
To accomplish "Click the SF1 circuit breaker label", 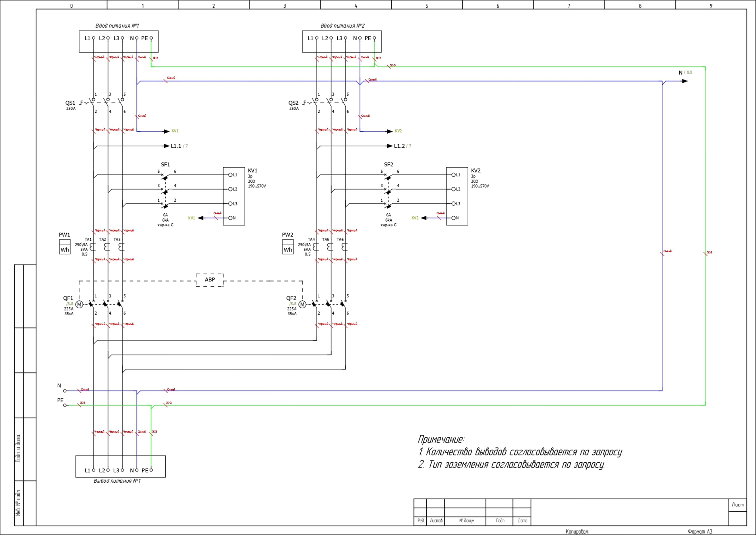I will coord(165,164).
